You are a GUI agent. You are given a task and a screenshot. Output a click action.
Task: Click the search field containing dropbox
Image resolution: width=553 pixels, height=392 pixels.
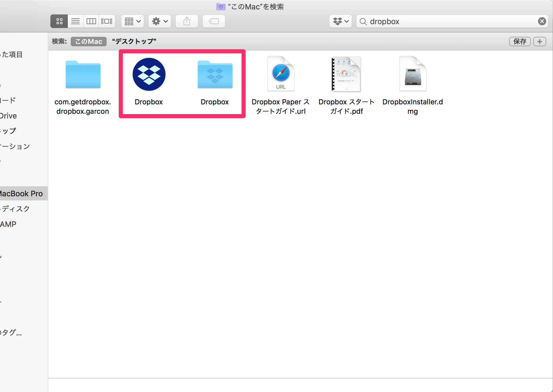pos(452,21)
